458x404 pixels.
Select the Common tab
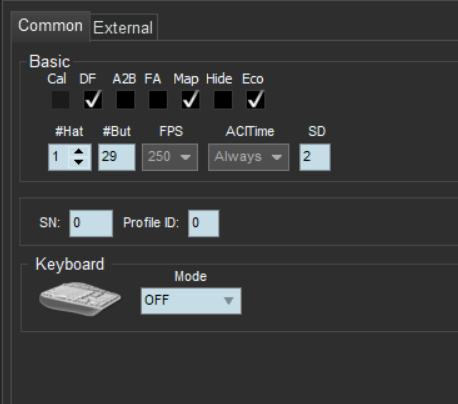(x=50, y=26)
